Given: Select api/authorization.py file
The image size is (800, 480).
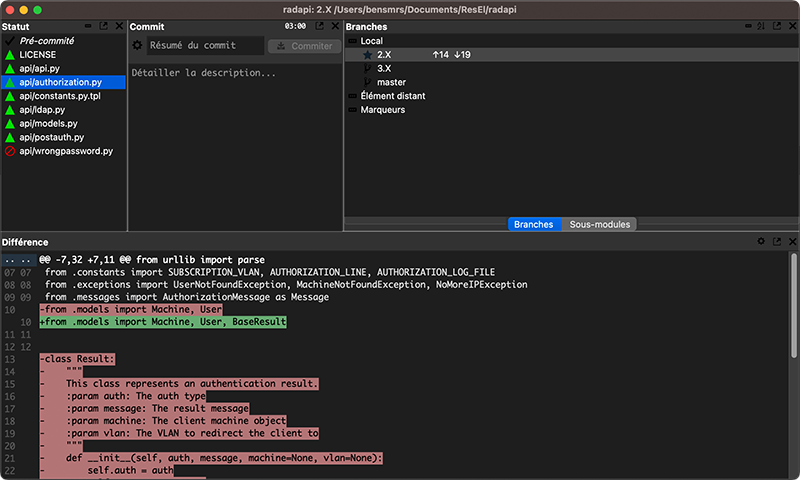Looking at the screenshot, I should coord(64,82).
